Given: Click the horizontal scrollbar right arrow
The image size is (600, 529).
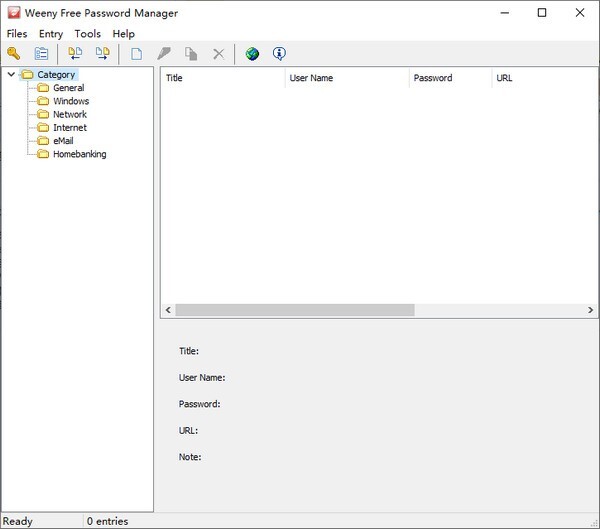Looking at the screenshot, I should point(592,310).
